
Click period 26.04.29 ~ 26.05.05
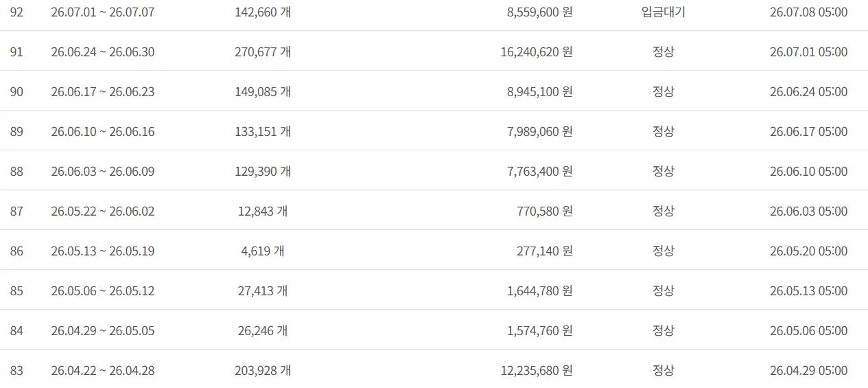(x=103, y=330)
